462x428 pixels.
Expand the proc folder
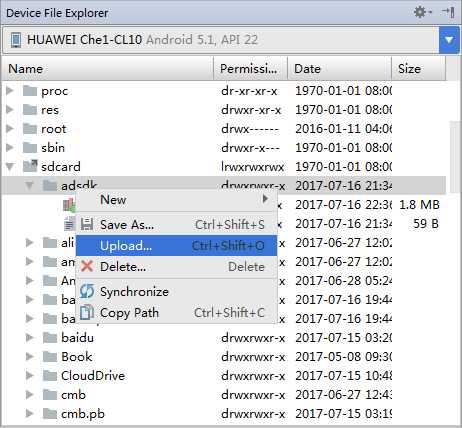click(10, 90)
